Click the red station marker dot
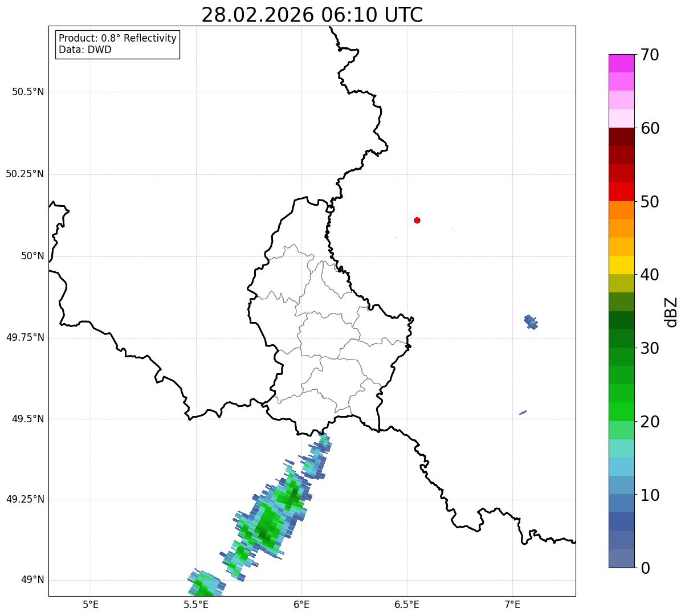The width and height of the screenshot is (685, 616). pos(417,221)
